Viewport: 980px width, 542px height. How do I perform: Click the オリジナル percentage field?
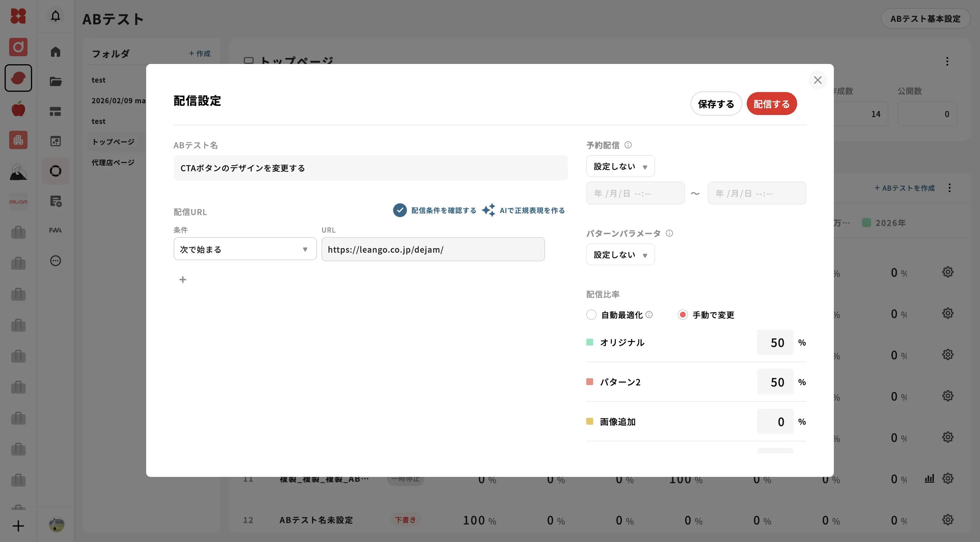coord(775,343)
